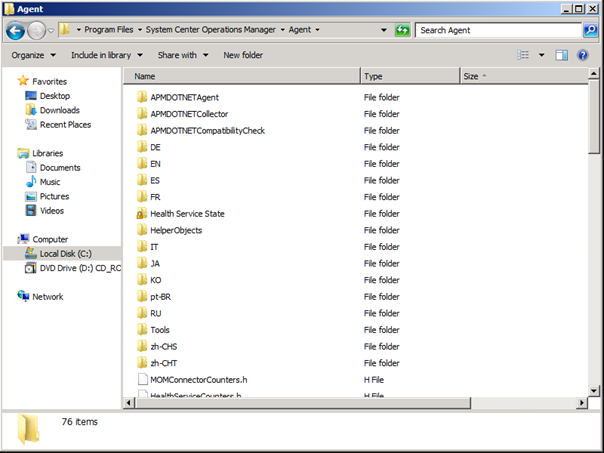Viewport: 604px width, 453px height.
Task: Select the APMDOTNETAgent folder icon
Action: tap(142, 97)
